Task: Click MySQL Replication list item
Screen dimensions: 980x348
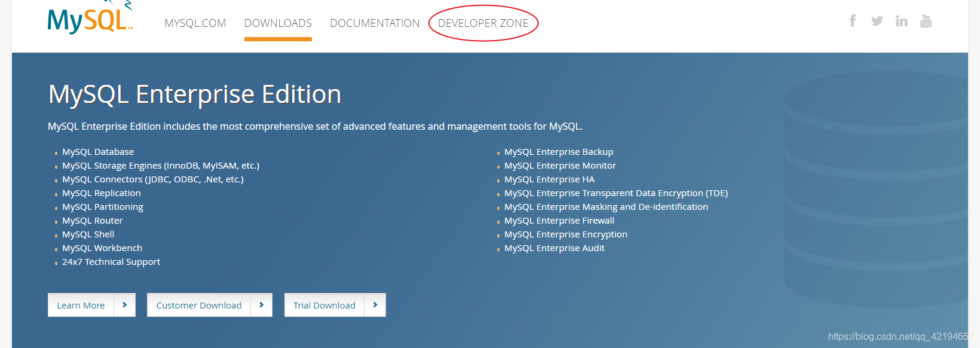Action: [x=102, y=193]
